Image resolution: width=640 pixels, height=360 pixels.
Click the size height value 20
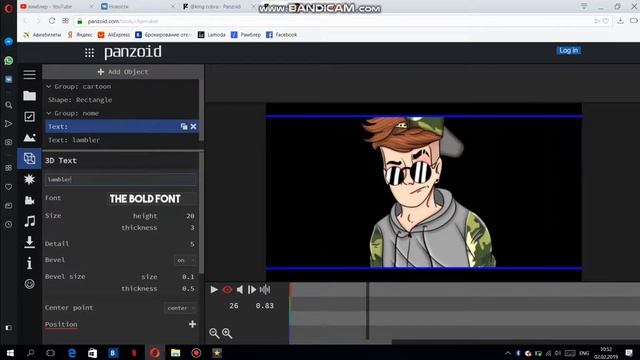click(190, 216)
